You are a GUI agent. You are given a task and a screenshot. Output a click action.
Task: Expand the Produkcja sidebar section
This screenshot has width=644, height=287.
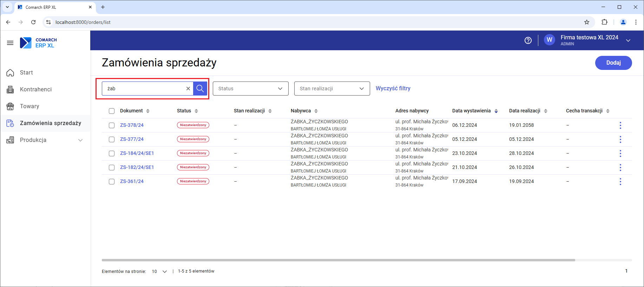80,140
